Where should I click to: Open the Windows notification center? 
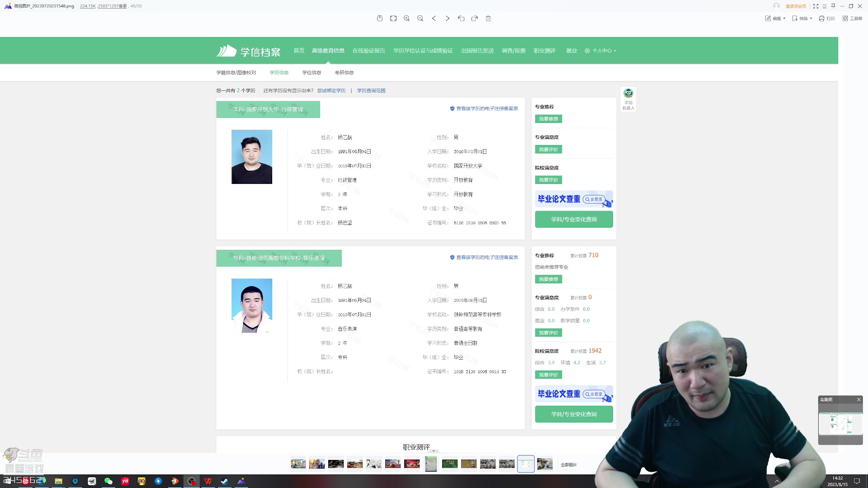coord(856,481)
